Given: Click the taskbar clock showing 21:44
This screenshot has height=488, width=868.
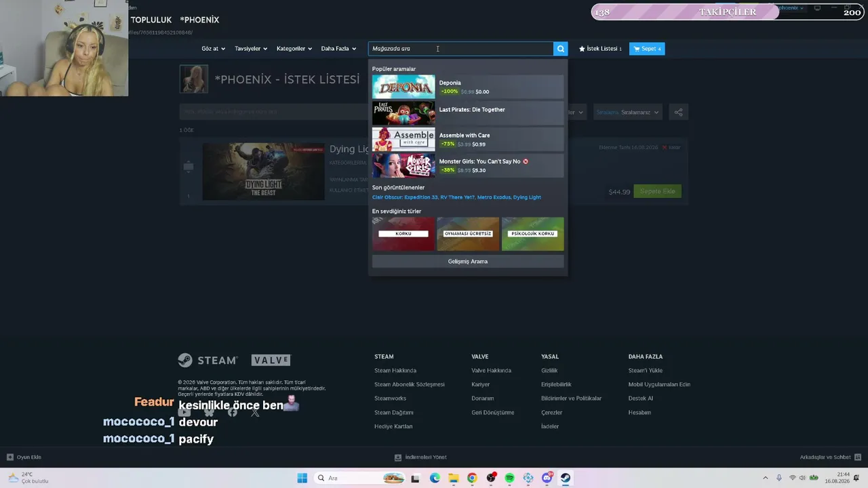Looking at the screenshot, I should pyautogui.click(x=838, y=478).
